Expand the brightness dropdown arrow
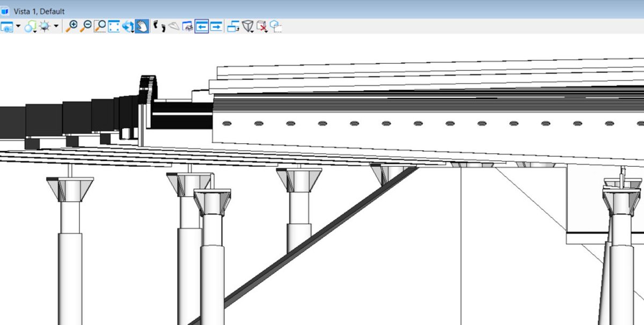This screenshot has height=325, width=644. [56, 26]
